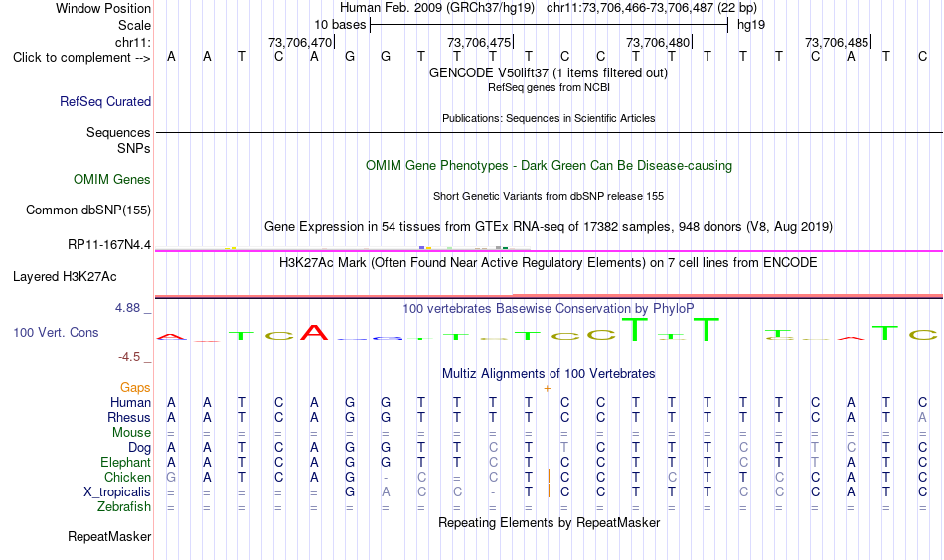Select the Elephant alignment row label
Viewport: 944px width, 560px height.
[x=126, y=462]
